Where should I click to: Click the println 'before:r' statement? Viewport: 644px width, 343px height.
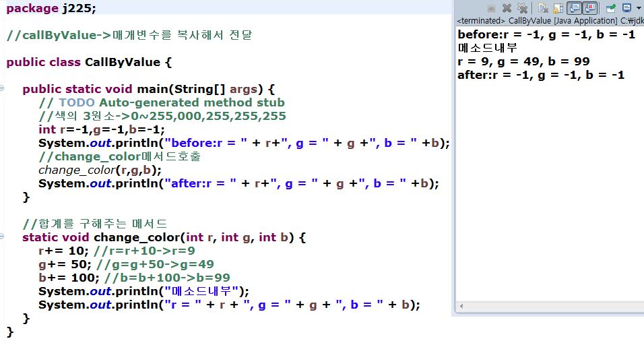[x=245, y=143]
